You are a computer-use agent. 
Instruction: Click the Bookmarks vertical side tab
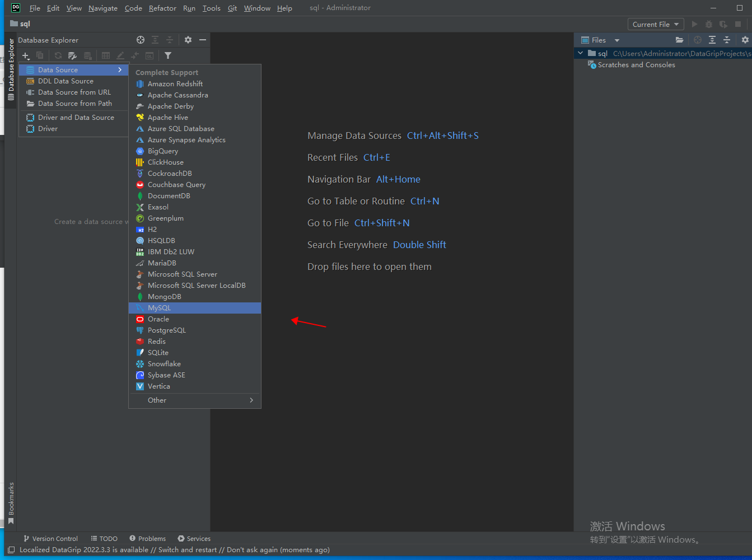[x=11, y=503]
